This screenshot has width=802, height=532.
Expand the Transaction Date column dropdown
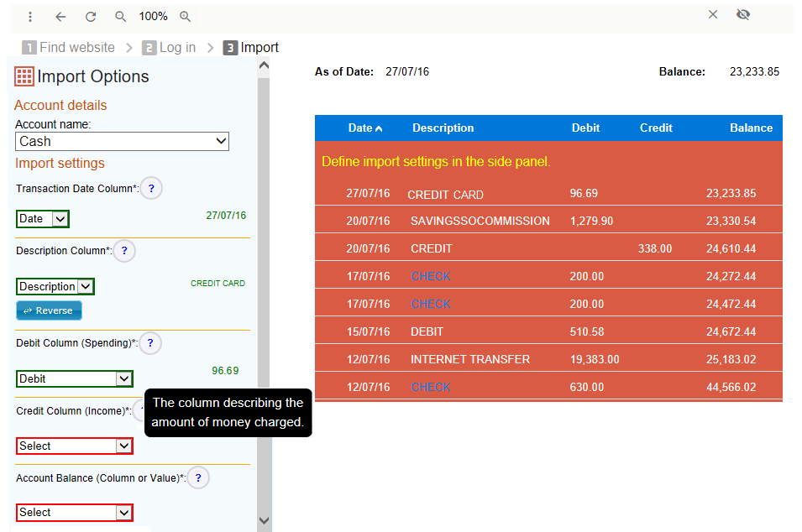(x=43, y=219)
